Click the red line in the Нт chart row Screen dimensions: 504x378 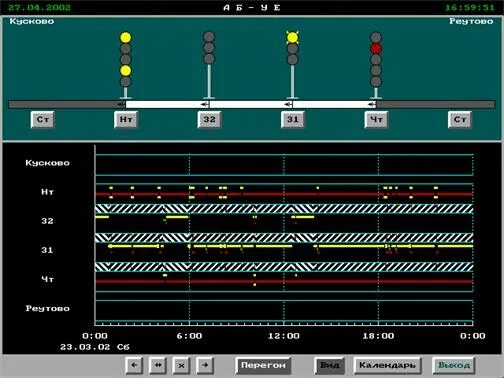tap(284, 194)
